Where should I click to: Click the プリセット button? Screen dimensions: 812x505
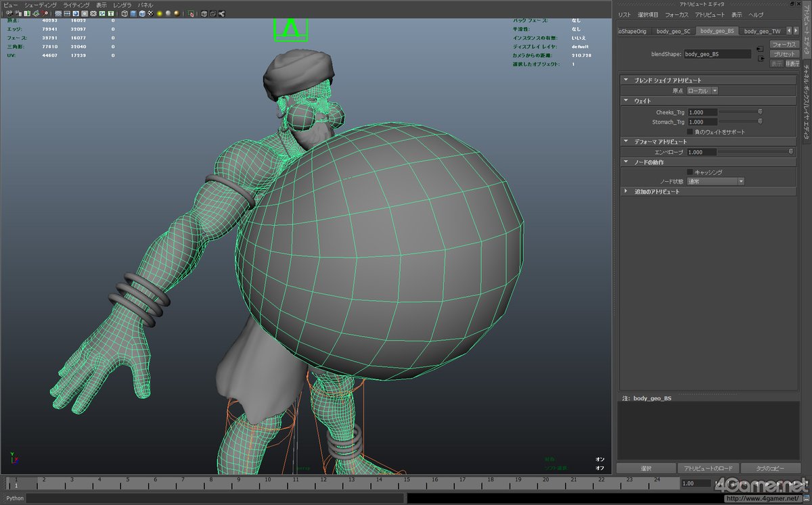click(785, 53)
